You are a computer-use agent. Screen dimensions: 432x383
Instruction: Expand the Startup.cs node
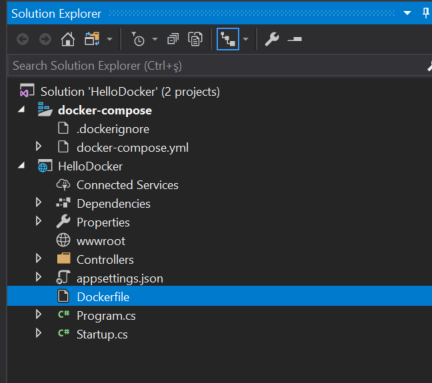click(x=38, y=333)
